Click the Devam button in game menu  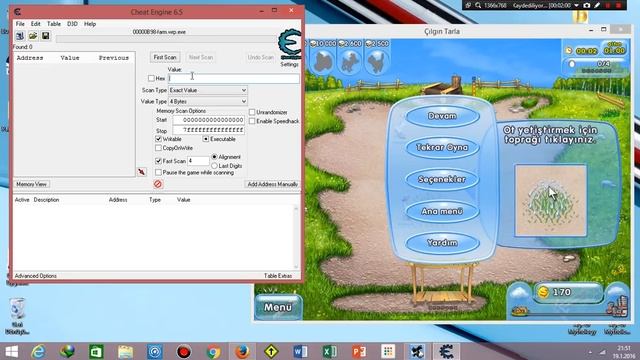(x=442, y=116)
